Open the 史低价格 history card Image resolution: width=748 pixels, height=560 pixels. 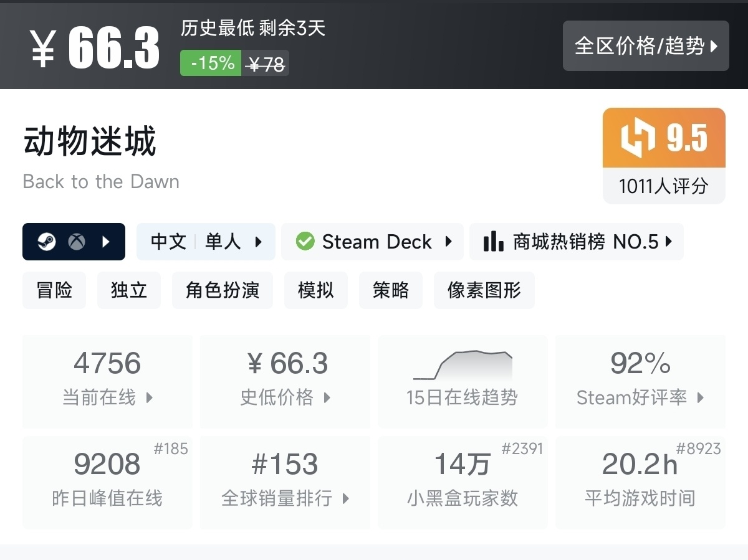[285, 381]
